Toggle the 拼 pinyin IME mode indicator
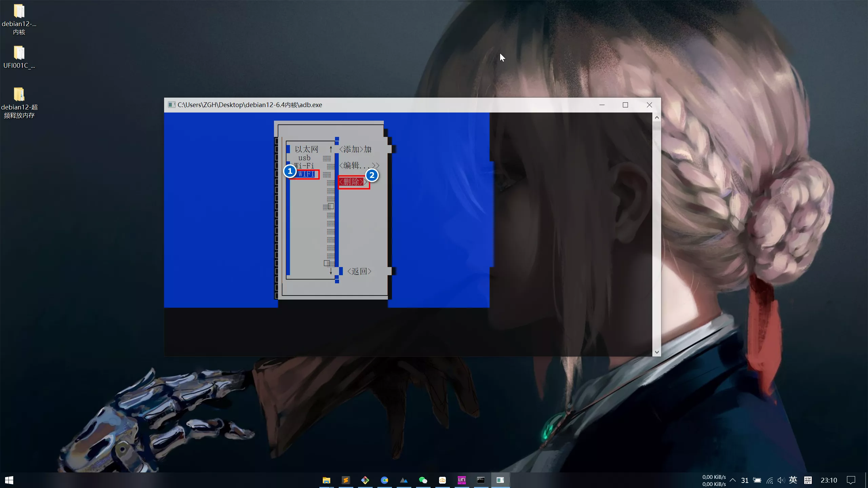Screen dimensions: 868x488 (x=808, y=480)
